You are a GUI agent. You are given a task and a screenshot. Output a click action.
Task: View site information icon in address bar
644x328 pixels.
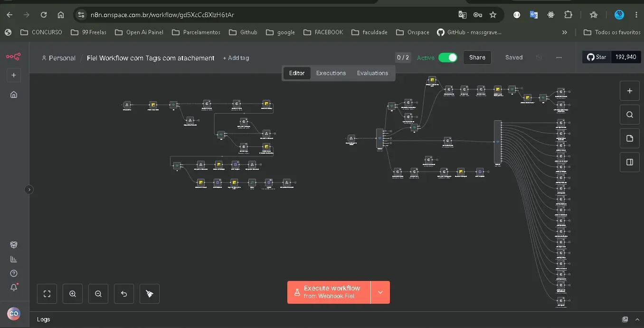pos(81,15)
